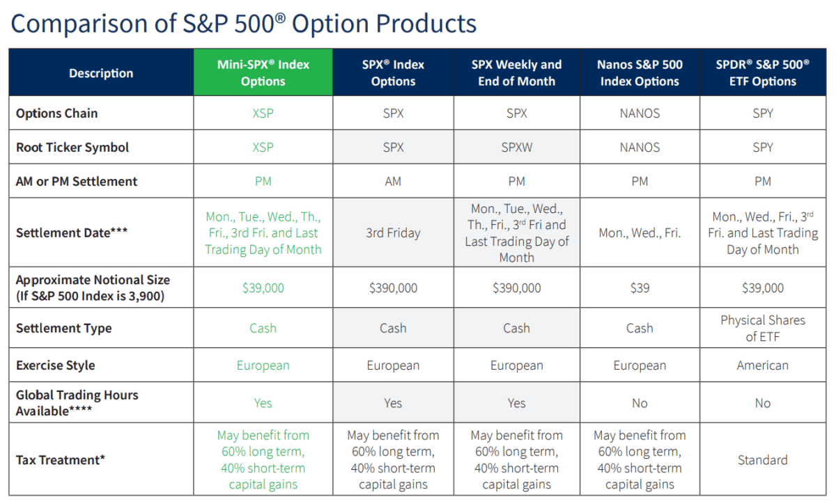Image resolution: width=836 pixels, height=504 pixels.
Task: Click the SPXW root ticker cell
Action: (x=516, y=147)
